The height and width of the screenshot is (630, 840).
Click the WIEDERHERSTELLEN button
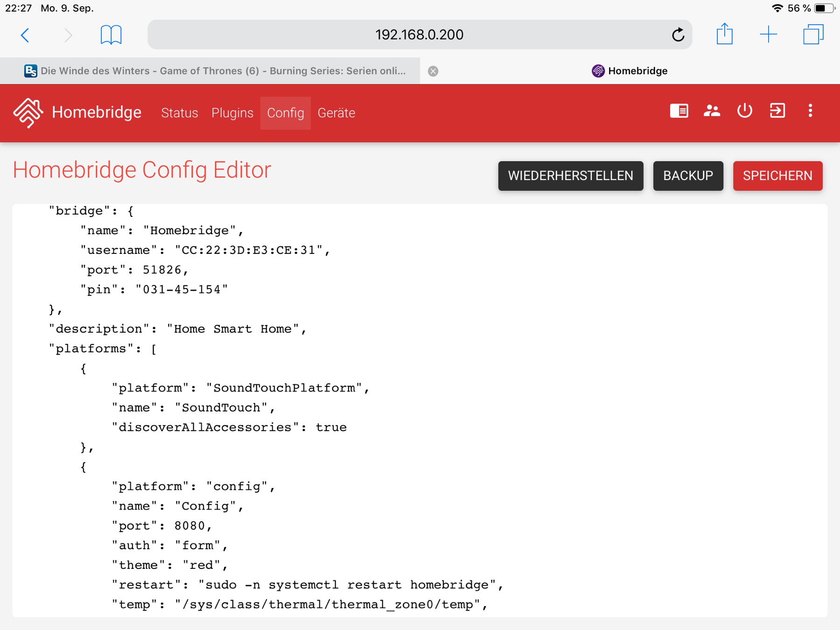pos(570,176)
